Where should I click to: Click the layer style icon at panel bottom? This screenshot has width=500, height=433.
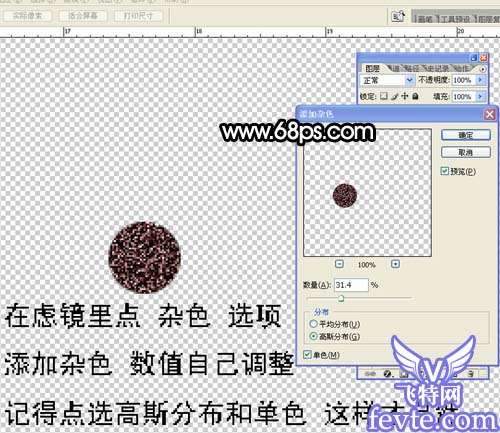click(387, 374)
